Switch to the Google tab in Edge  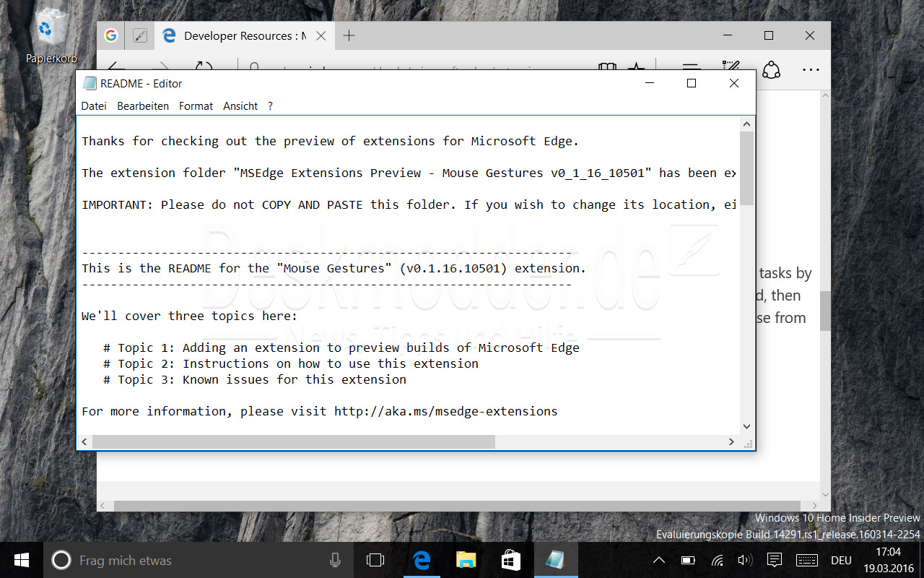point(110,35)
